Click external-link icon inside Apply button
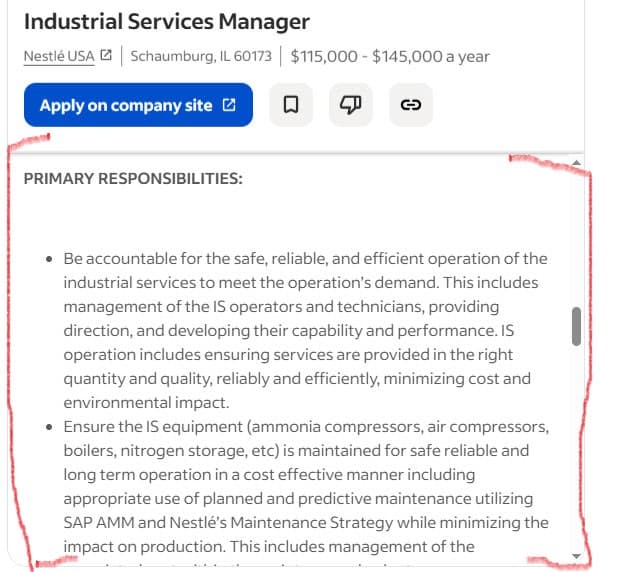This screenshot has width=632, height=572. point(229,105)
